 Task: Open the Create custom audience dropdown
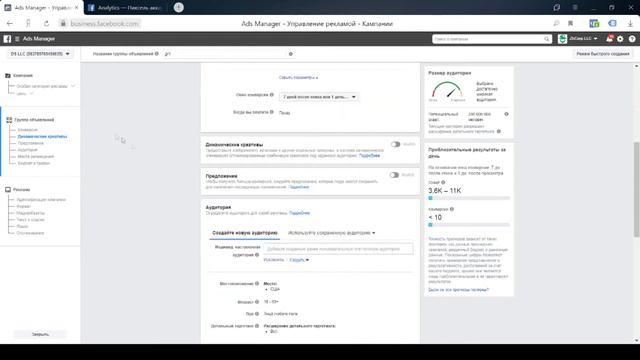point(299,260)
